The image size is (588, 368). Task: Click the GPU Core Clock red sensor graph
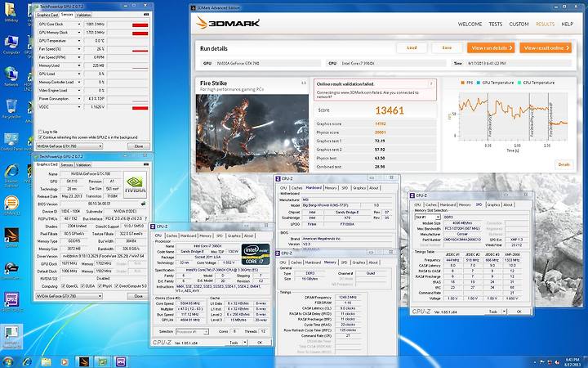(127, 25)
